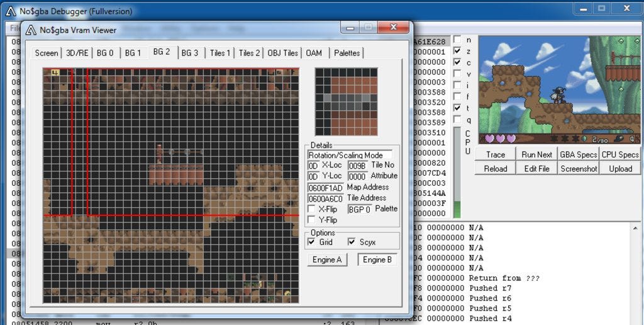Screen dimensions: 644x325
Task: Click the Y-Loc value field
Action: coord(313,176)
